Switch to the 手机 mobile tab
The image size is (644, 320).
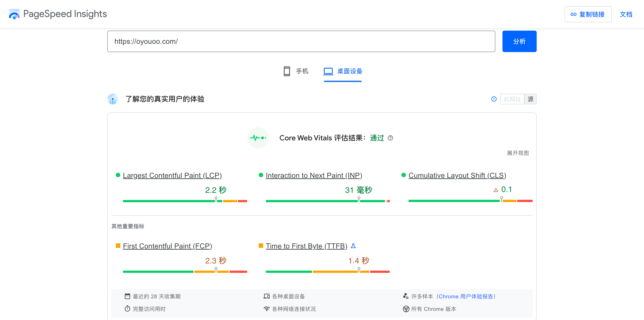tap(296, 72)
